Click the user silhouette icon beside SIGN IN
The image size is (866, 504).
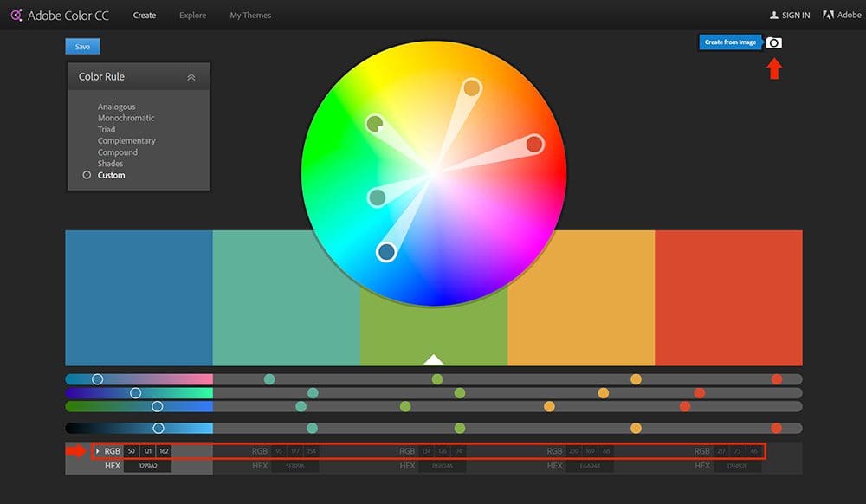[773, 16]
